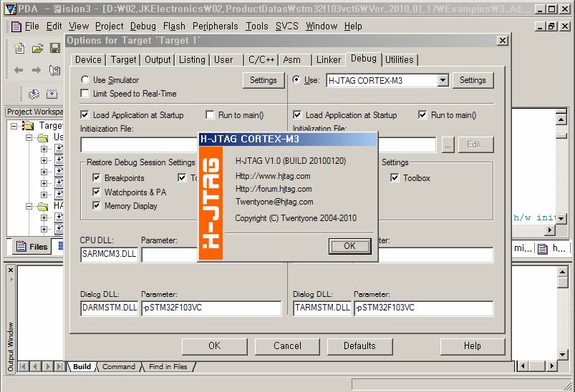Expand the first file node under HA group
Viewport: 575px width, 392px height.
tap(44, 218)
